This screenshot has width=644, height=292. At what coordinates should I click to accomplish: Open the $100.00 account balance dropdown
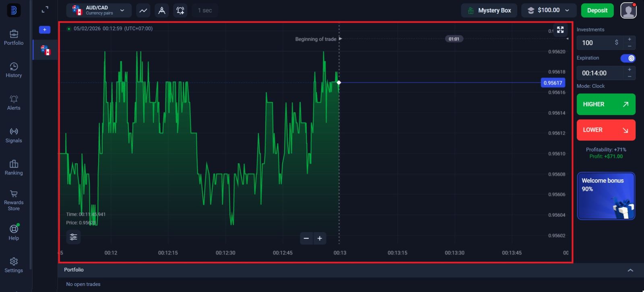549,10
